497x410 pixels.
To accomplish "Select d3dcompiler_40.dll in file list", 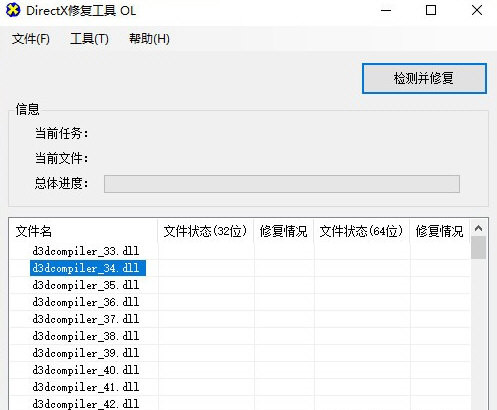I will [86, 370].
